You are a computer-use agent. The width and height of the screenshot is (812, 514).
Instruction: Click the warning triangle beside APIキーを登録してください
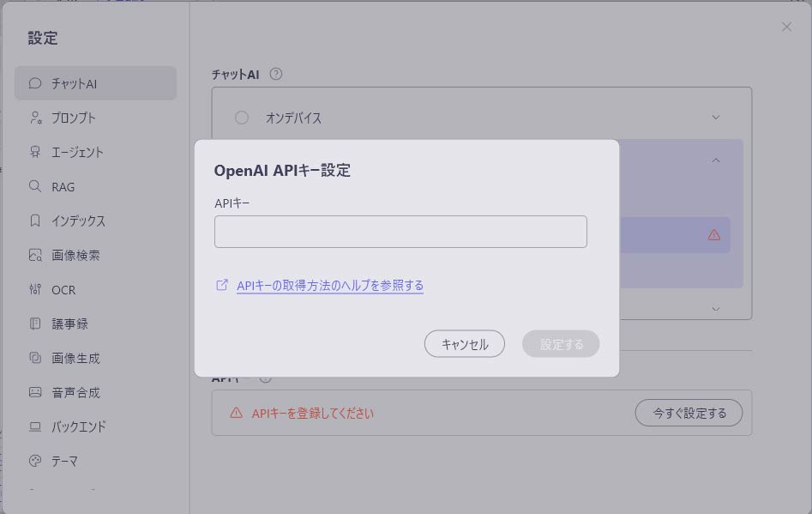pos(236,413)
